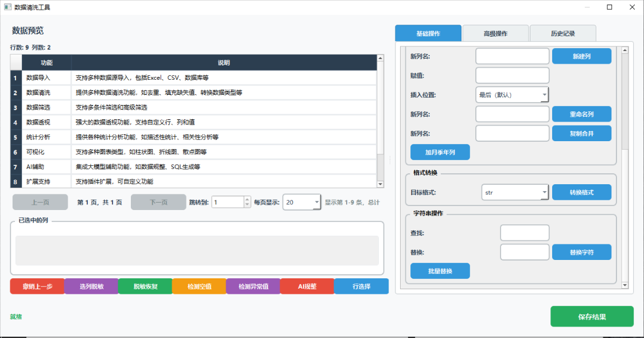Click the 批量替换 button
Viewport: 644px width, 338px height.
pyautogui.click(x=440, y=271)
